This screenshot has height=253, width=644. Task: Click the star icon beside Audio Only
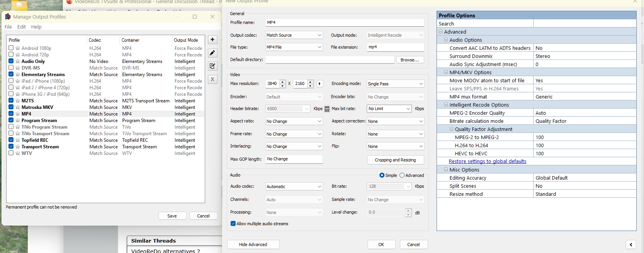click(x=18, y=61)
